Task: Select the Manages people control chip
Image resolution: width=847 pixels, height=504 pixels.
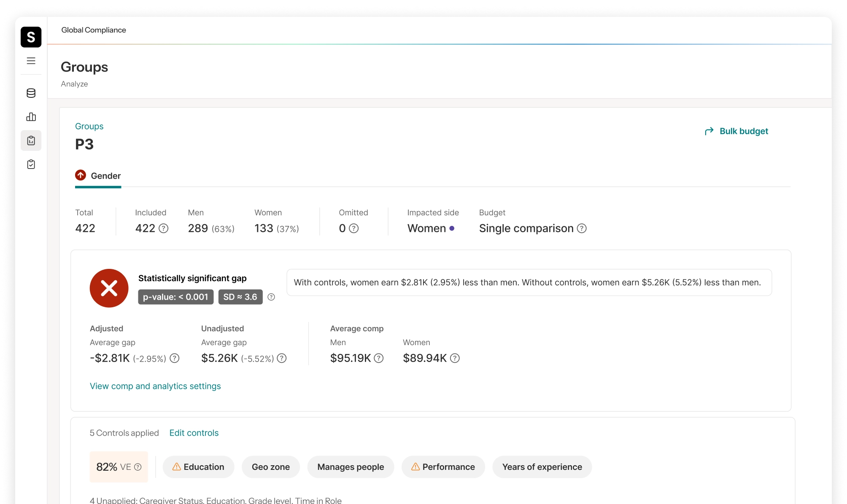Action: click(351, 467)
